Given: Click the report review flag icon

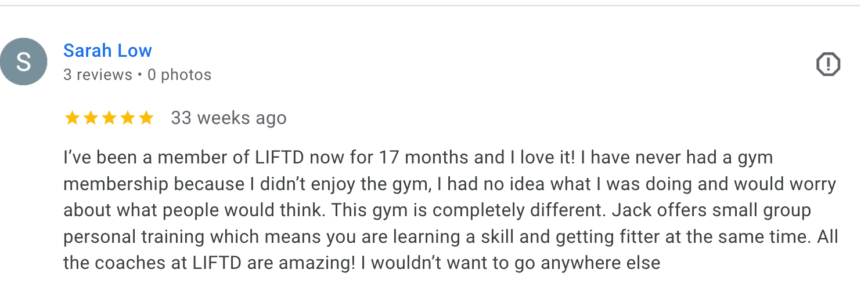Looking at the screenshot, I should pyautogui.click(x=828, y=64).
